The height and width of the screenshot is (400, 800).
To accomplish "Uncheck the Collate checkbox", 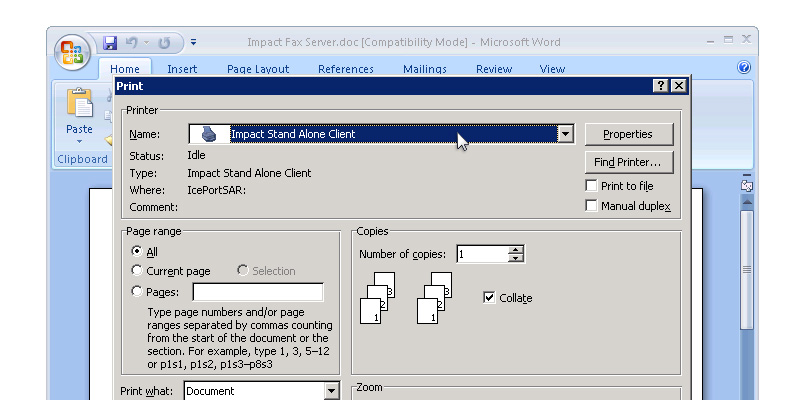I will pyautogui.click(x=489, y=298).
